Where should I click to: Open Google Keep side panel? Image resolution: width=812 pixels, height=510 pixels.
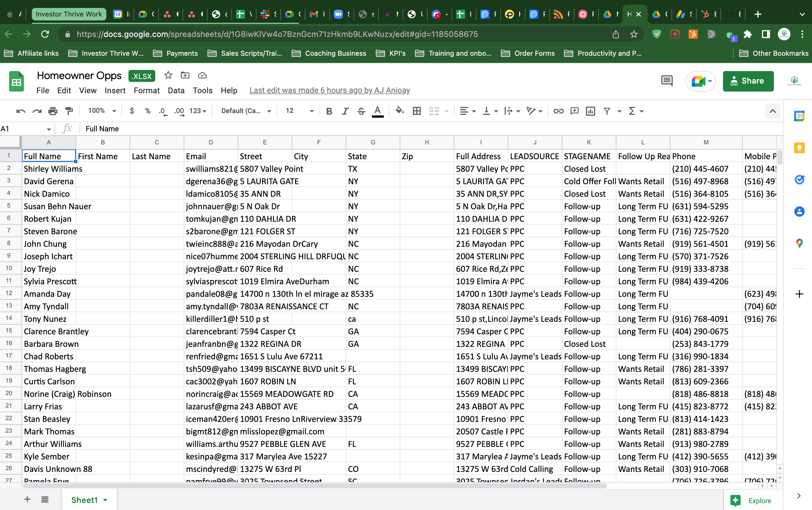(x=799, y=148)
